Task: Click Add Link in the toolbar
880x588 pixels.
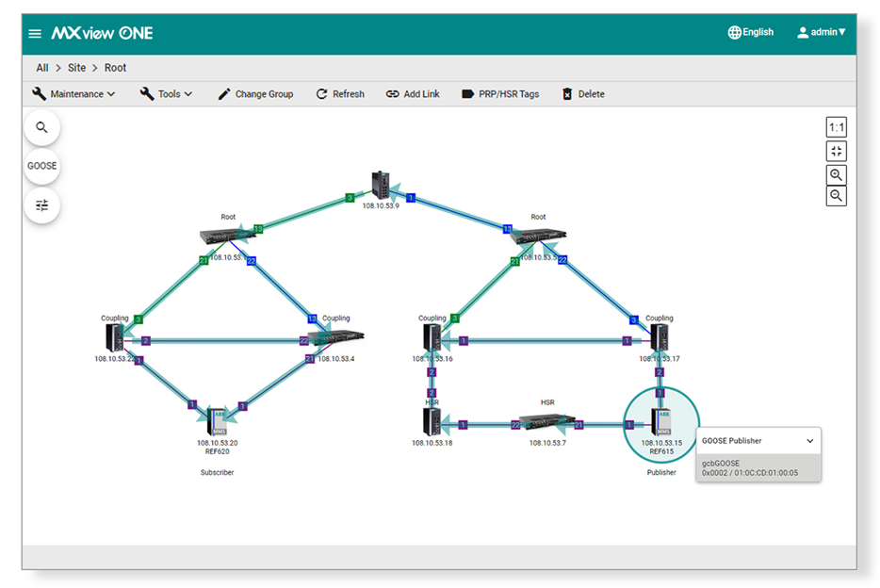Action: 413,94
